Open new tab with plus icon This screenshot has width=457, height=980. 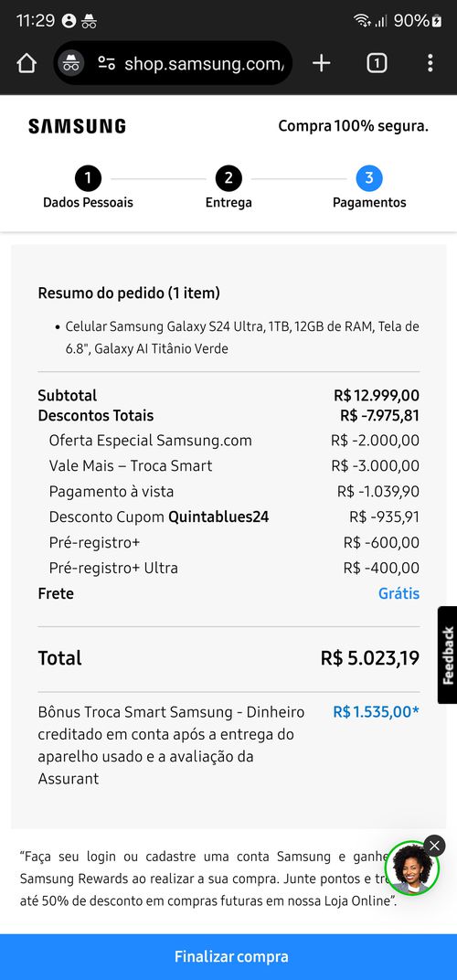(322, 63)
